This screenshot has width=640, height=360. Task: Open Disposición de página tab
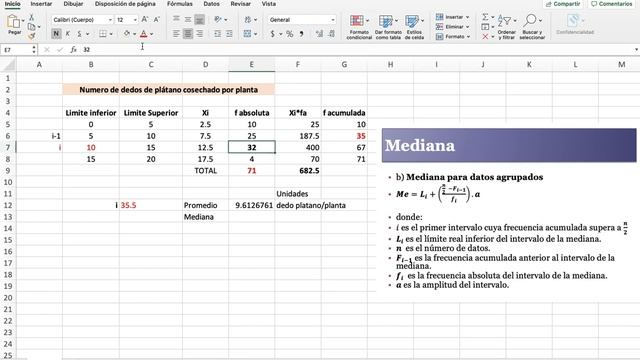(125, 4)
